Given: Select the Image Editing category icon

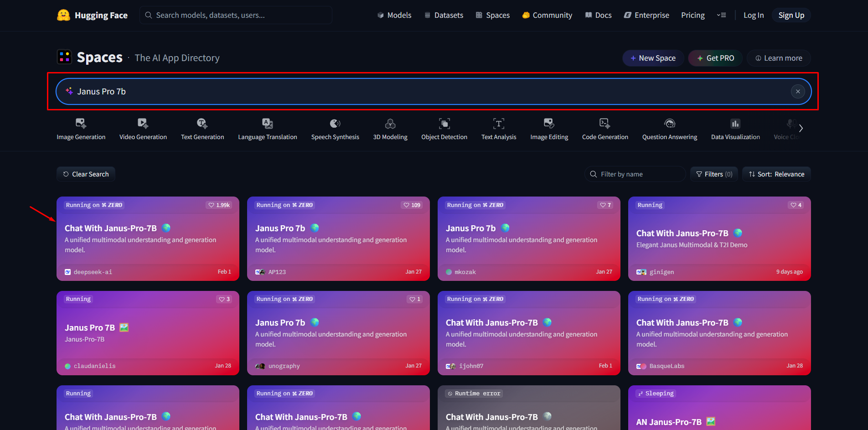Looking at the screenshot, I should (x=549, y=123).
